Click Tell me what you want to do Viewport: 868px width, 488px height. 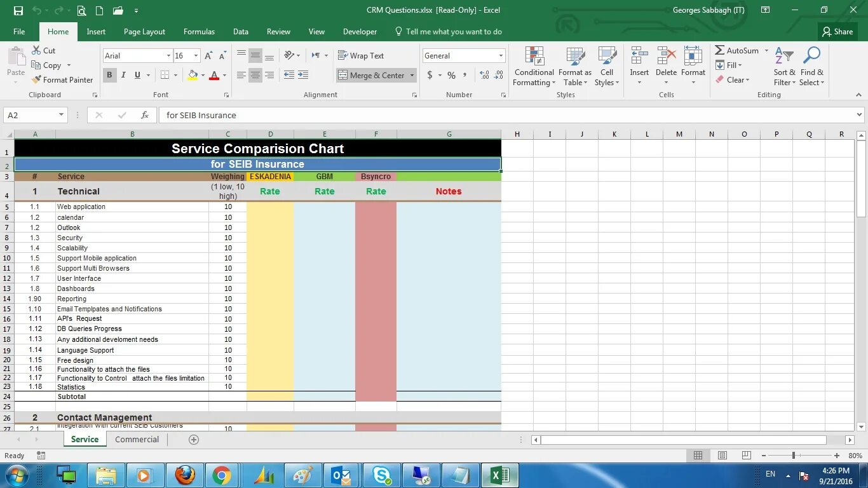point(448,32)
